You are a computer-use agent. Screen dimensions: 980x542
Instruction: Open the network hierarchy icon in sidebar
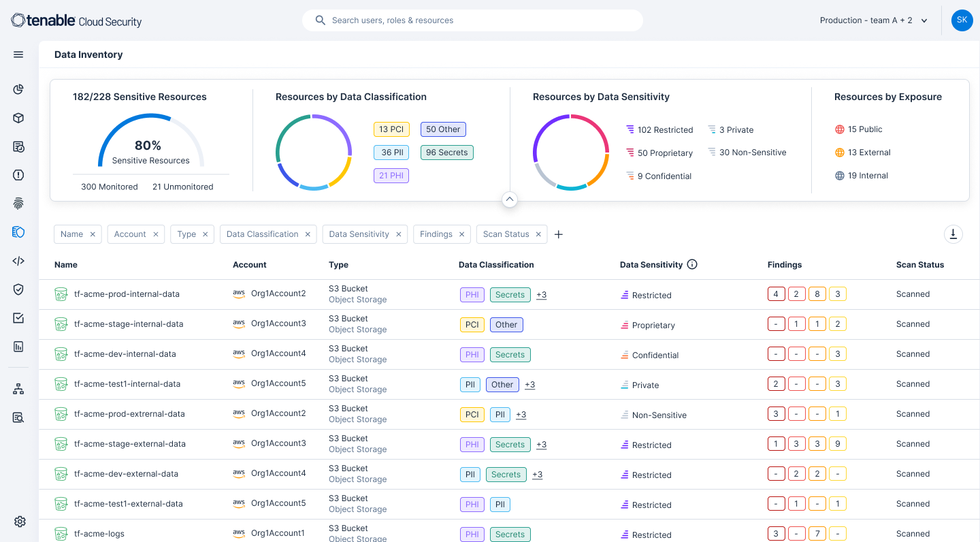tap(18, 389)
